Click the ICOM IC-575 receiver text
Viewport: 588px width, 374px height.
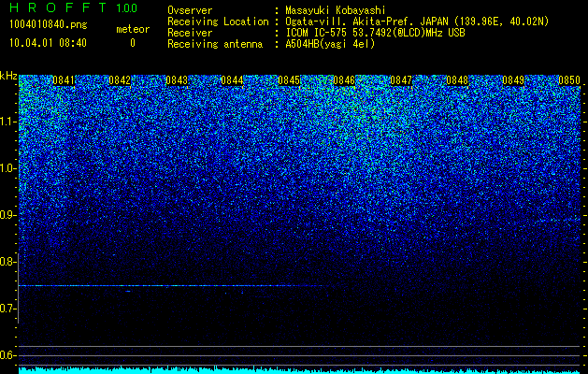click(x=375, y=33)
